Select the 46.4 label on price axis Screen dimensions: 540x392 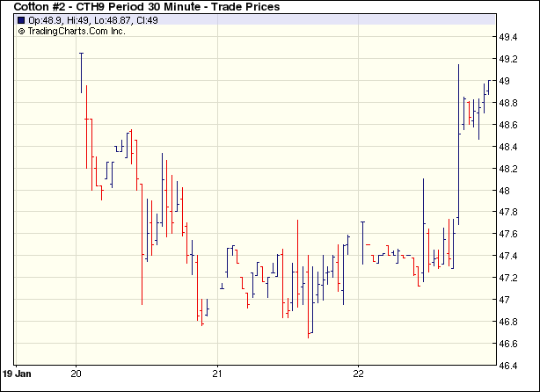[509, 366]
